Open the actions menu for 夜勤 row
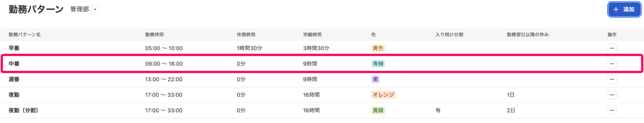Screen dimensions: 644x123 (612, 95)
